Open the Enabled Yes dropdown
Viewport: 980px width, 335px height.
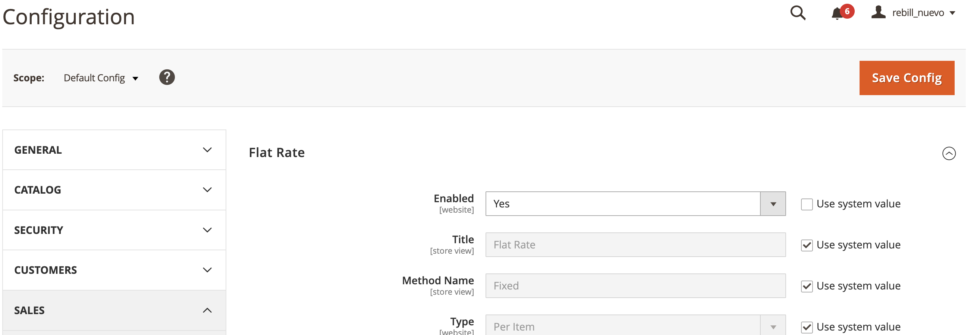click(x=635, y=204)
